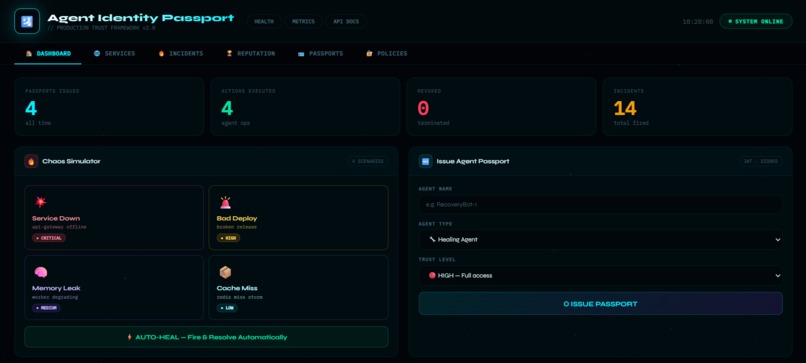The width and height of the screenshot is (806, 363).
Task: Click the CRITICAL severity badge
Action: (49, 238)
